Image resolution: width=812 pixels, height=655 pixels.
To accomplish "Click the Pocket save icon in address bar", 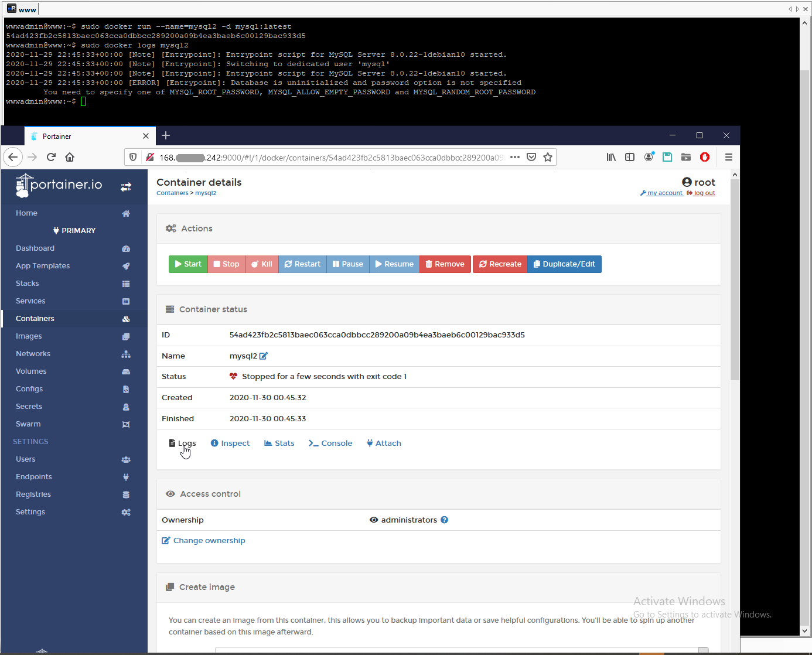I will 531,157.
